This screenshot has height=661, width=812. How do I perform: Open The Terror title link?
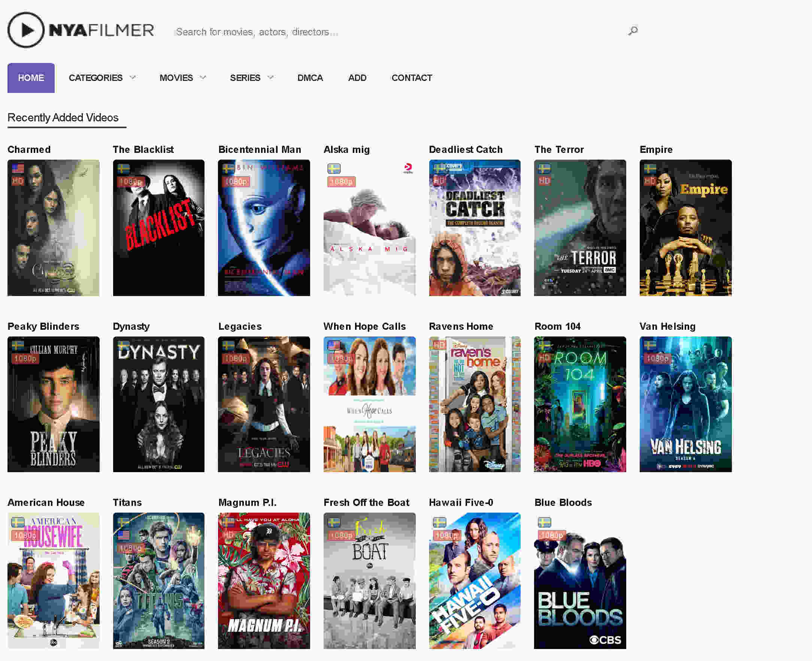pyautogui.click(x=559, y=149)
